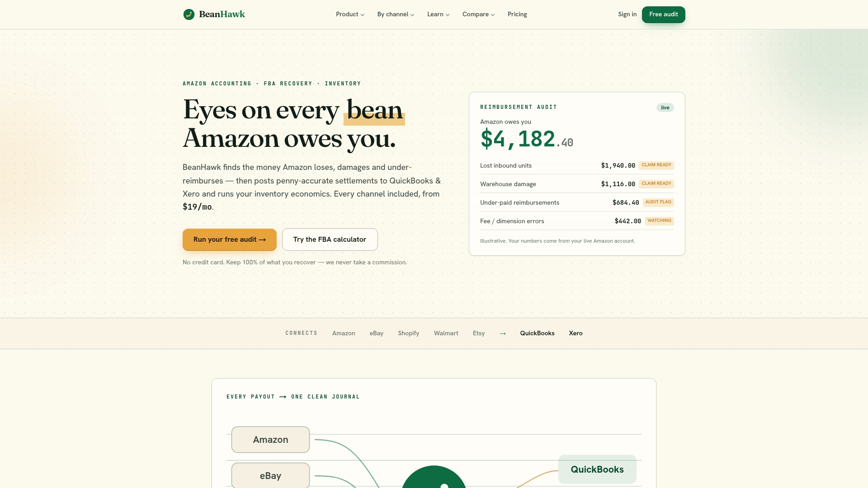This screenshot has height=488, width=868.
Task: Click CLAIM READY tag for Lost inbound units
Action: pos(656,165)
